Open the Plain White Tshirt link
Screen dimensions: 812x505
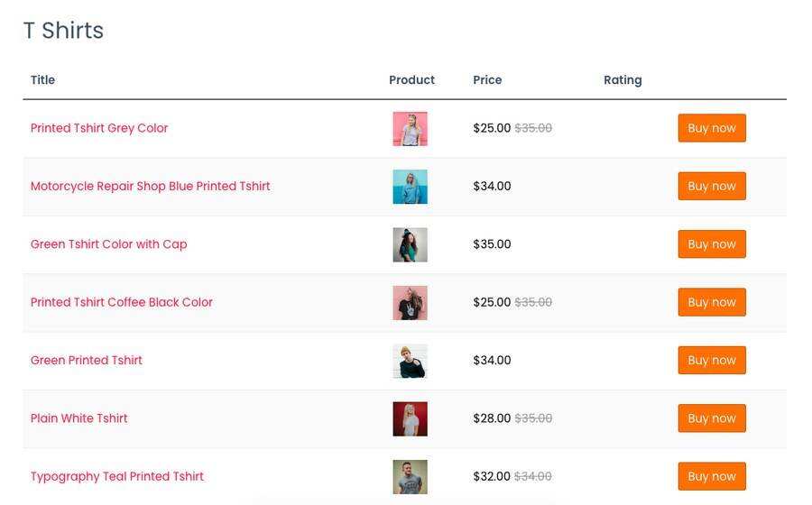tap(79, 418)
